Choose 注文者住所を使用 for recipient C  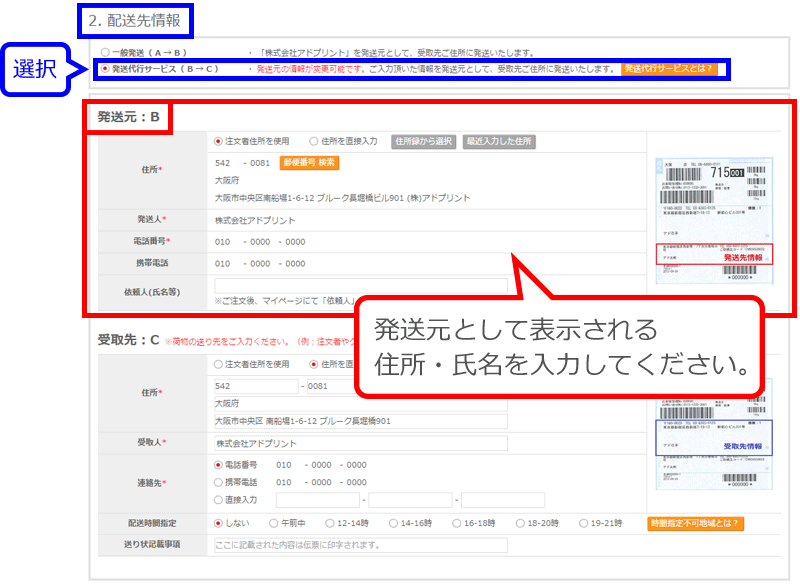tap(218, 364)
